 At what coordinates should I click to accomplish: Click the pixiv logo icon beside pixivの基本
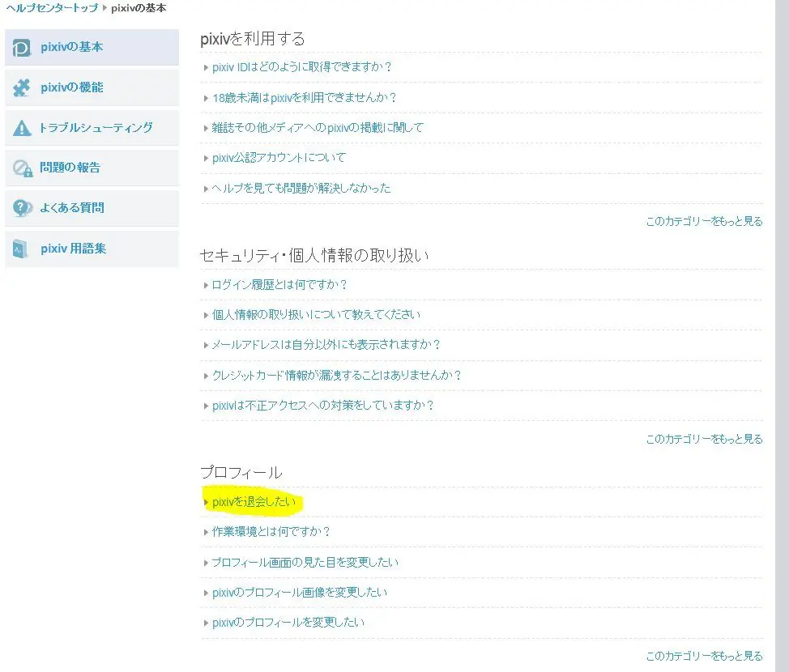point(22,48)
